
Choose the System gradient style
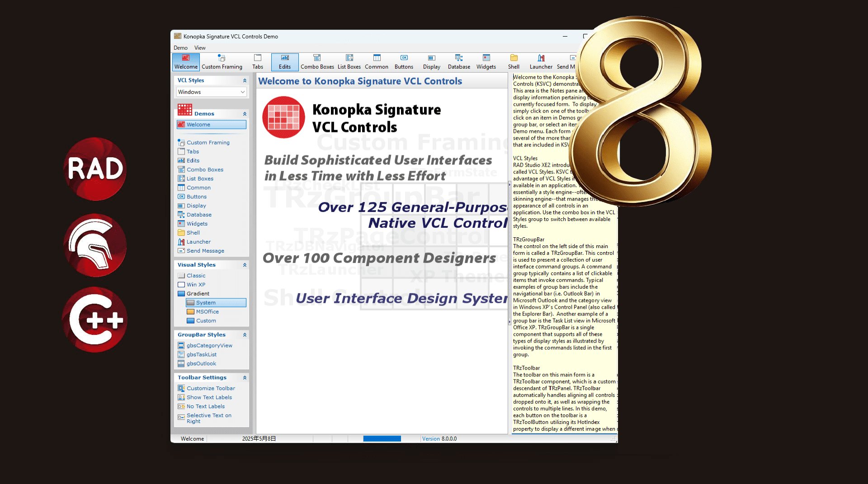pyautogui.click(x=216, y=303)
